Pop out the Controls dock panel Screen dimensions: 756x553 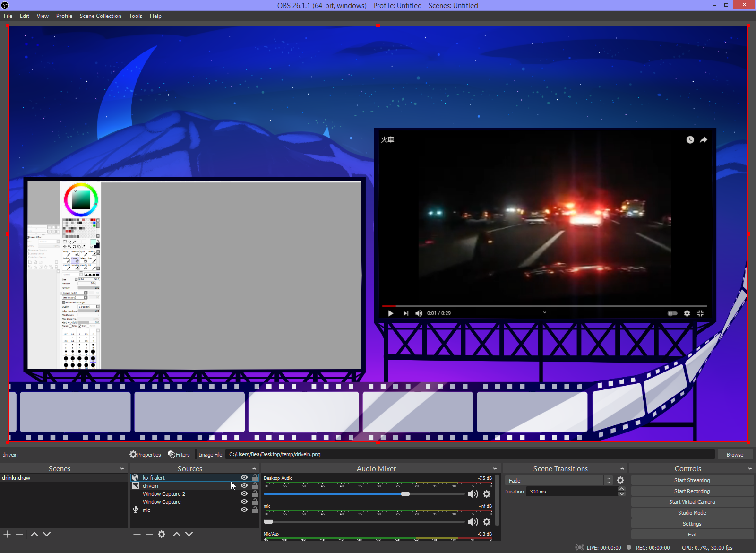point(750,468)
